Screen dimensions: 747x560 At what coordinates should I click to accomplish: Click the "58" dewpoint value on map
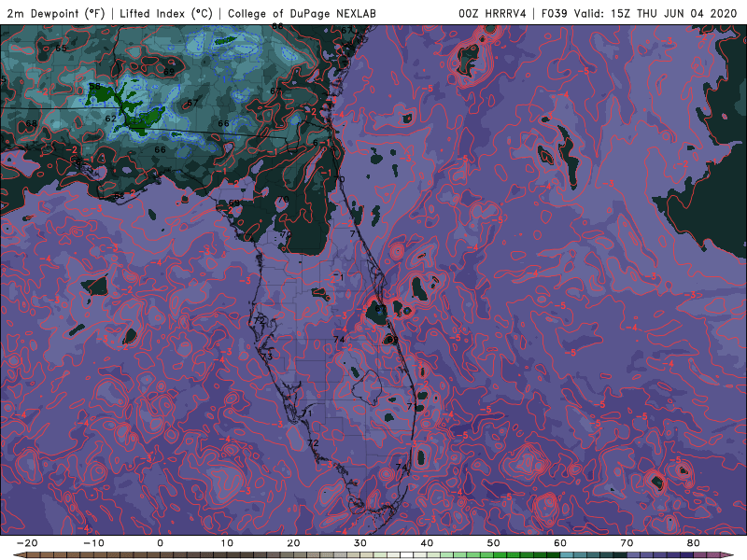pos(95,87)
